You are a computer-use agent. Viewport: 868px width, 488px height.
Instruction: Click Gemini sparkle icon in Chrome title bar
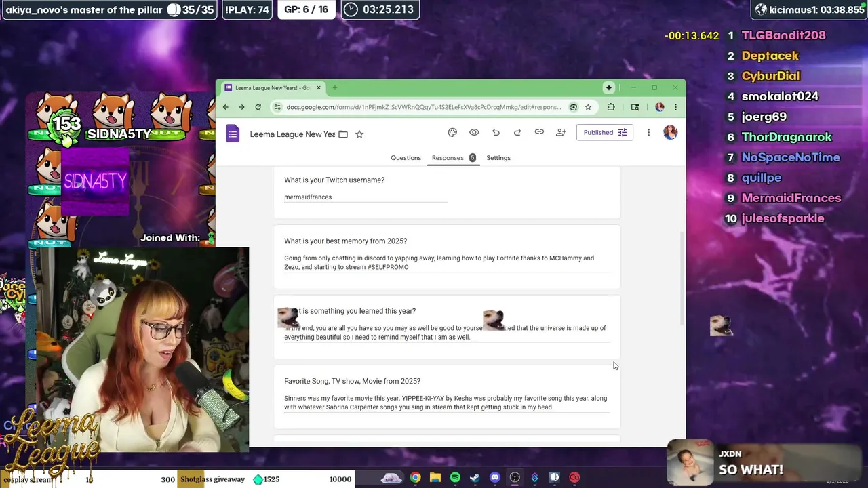click(609, 87)
